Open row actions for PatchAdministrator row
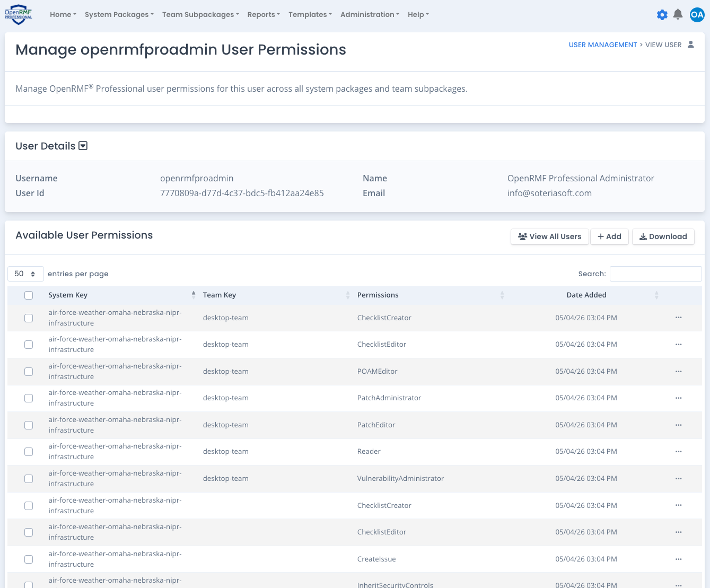The image size is (710, 588). 678,398
